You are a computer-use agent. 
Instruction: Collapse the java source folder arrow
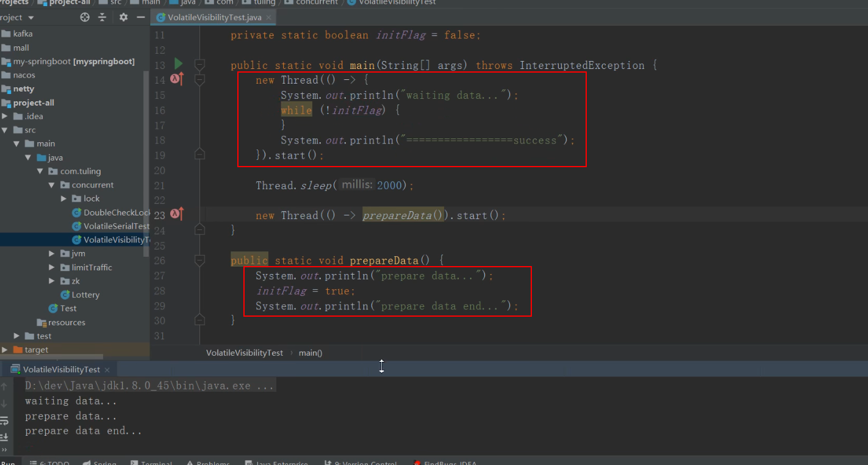point(28,157)
